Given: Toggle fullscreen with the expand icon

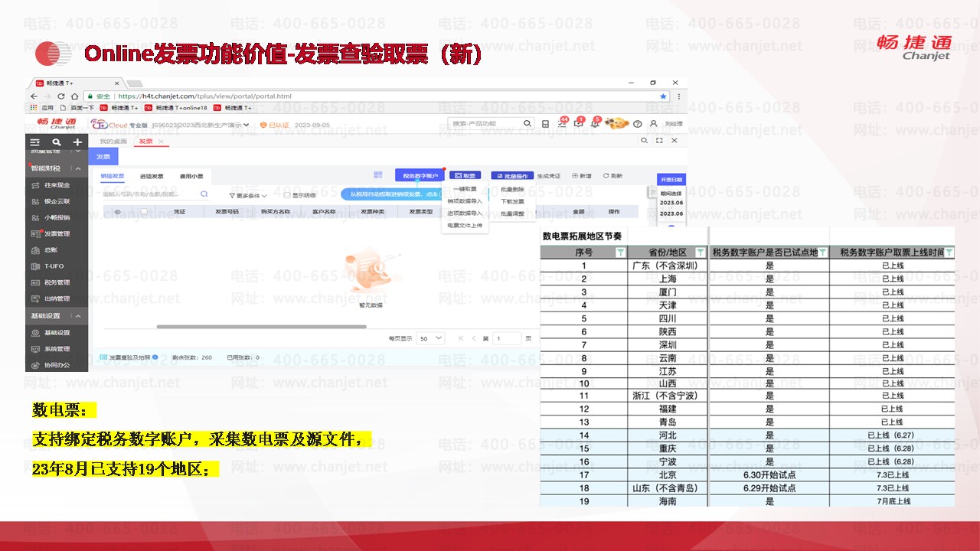Looking at the screenshot, I should pos(659,141).
